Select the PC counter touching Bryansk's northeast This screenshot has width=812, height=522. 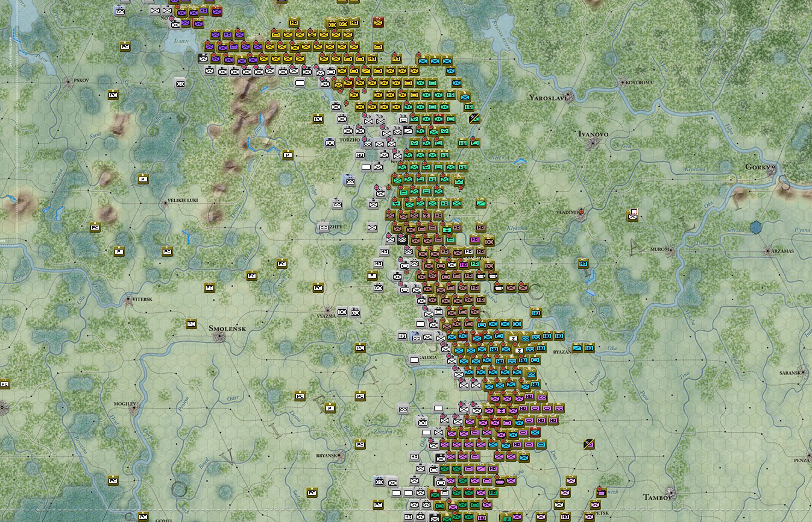coord(360,444)
